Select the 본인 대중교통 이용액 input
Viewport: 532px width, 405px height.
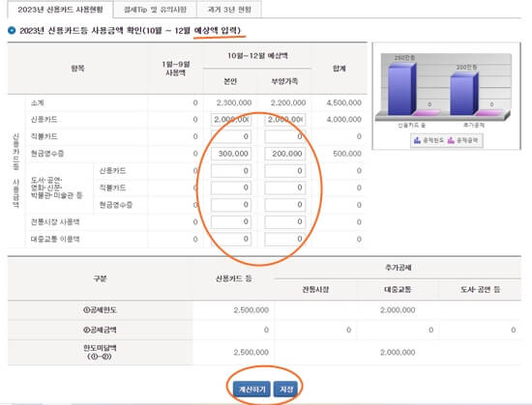pos(231,239)
